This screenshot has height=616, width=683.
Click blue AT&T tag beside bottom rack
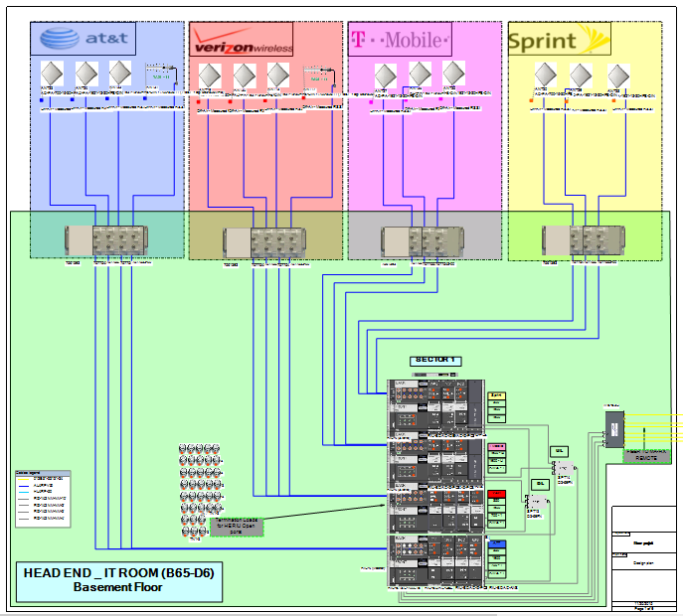point(496,543)
